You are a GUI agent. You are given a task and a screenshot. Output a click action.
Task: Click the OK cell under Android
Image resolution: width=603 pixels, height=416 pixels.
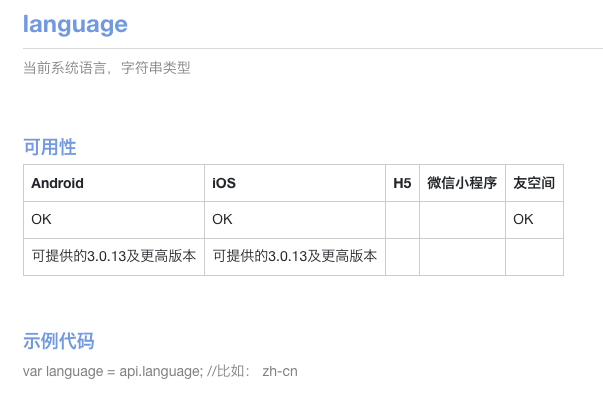coord(41,219)
